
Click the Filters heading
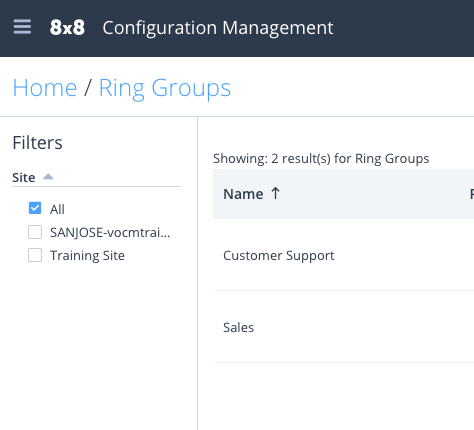37,143
